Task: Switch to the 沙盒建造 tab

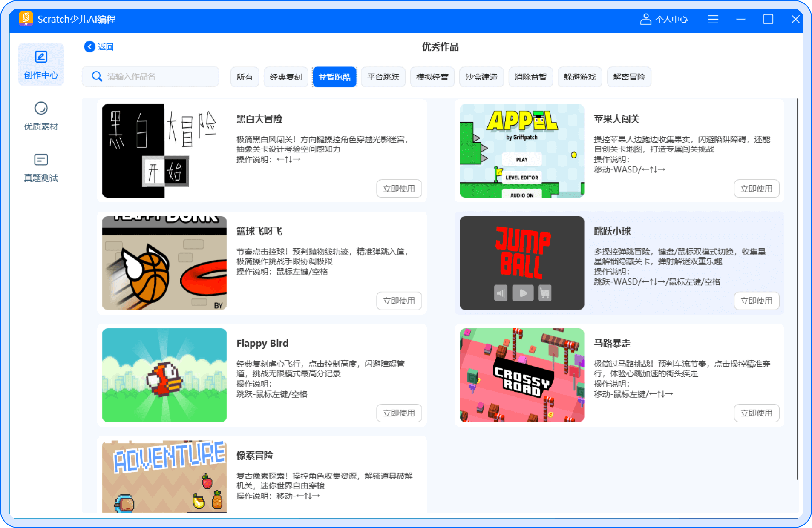Action: coord(481,77)
